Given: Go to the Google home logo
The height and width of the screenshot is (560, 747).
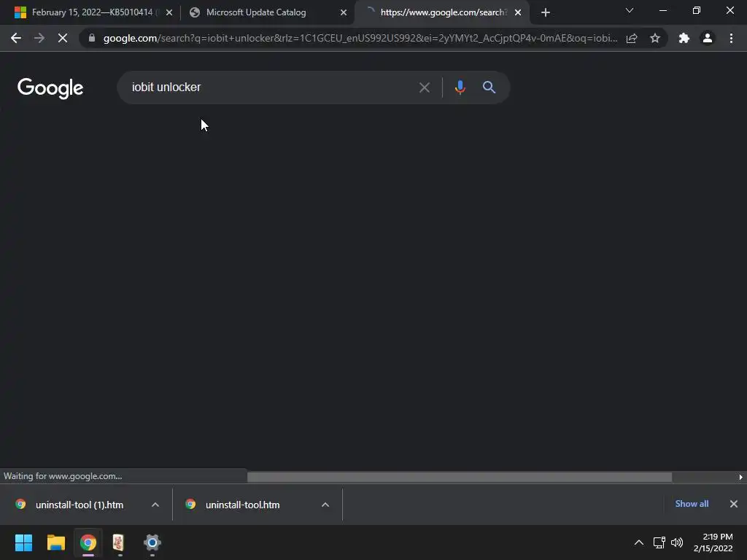Looking at the screenshot, I should (x=50, y=88).
